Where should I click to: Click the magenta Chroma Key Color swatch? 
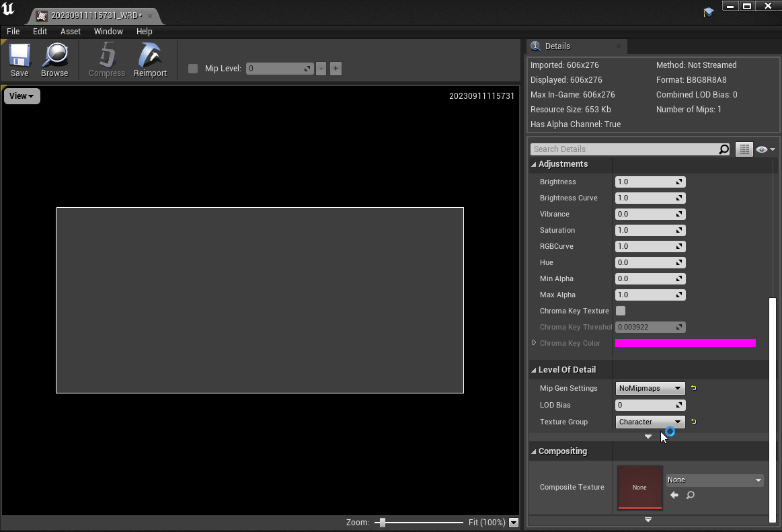click(x=685, y=343)
